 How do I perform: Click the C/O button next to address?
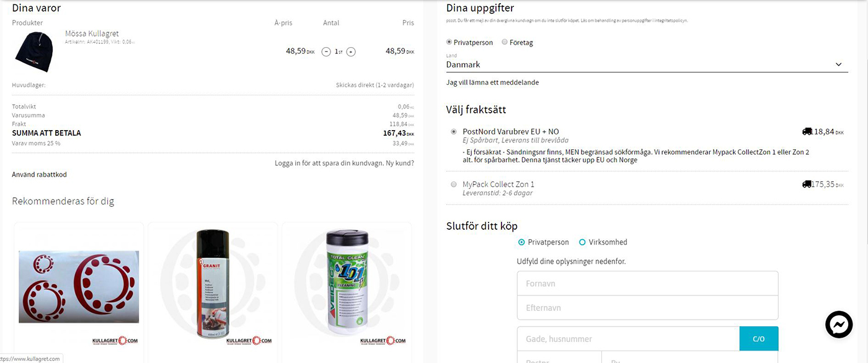point(759,339)
